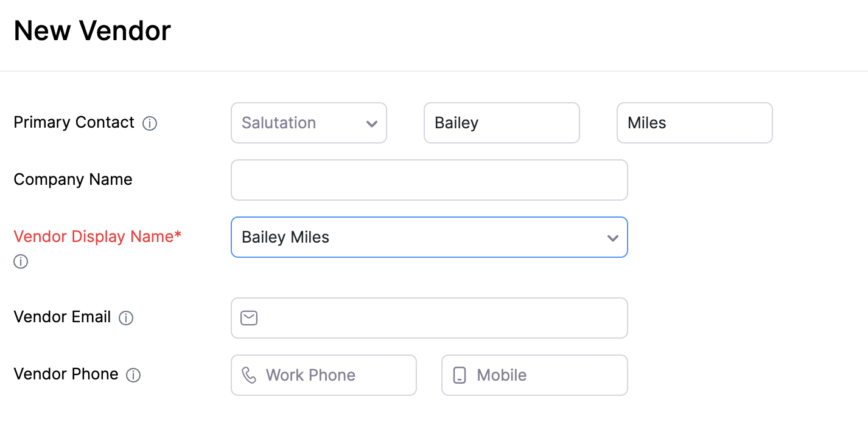The image size is (868, 439).
Task: Focus the last name field containing Miles
Action: 695,123
